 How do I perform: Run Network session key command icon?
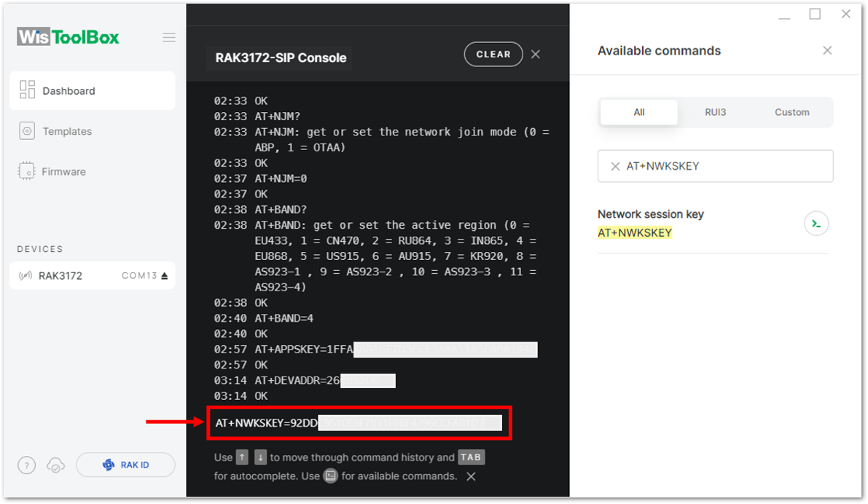(x=816, y=224)
